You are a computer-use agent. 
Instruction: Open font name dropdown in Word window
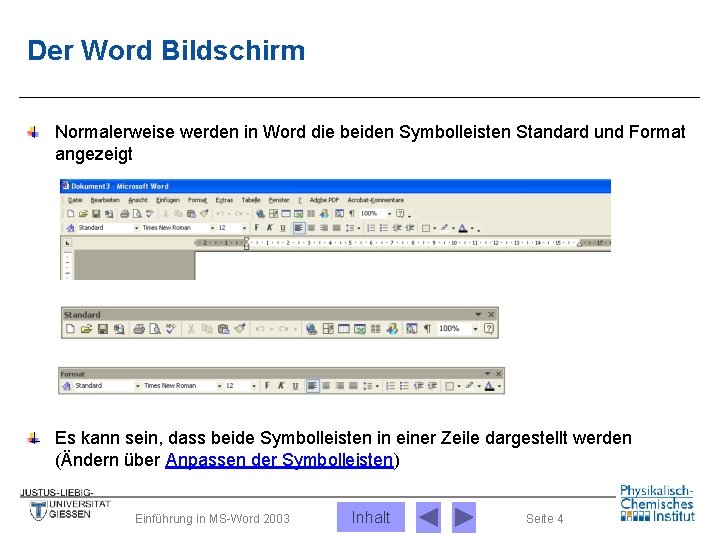pyautogui.click(x=212, y=228)
